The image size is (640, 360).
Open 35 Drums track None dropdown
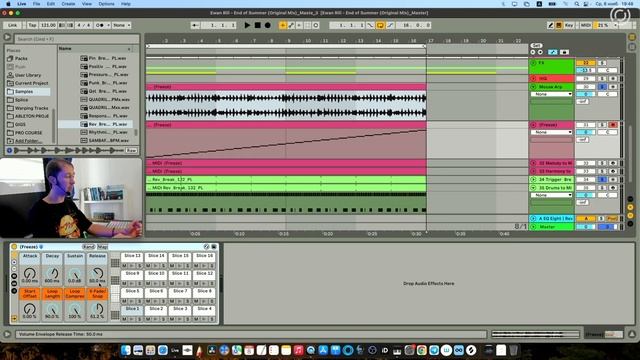551,195
